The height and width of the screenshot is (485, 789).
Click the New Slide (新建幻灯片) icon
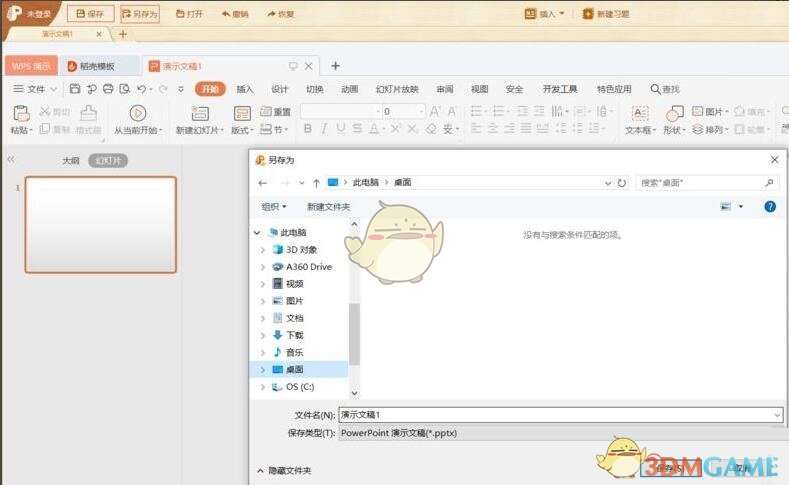pyautogui.click(x=200, y=113)
